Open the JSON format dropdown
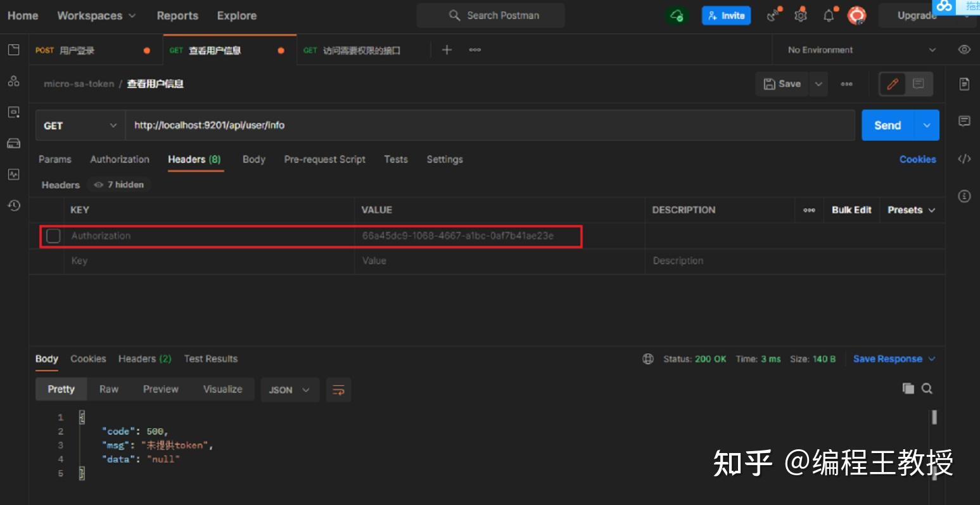The height and width of the screenshot is (505, 980). [x=290, y=390]
